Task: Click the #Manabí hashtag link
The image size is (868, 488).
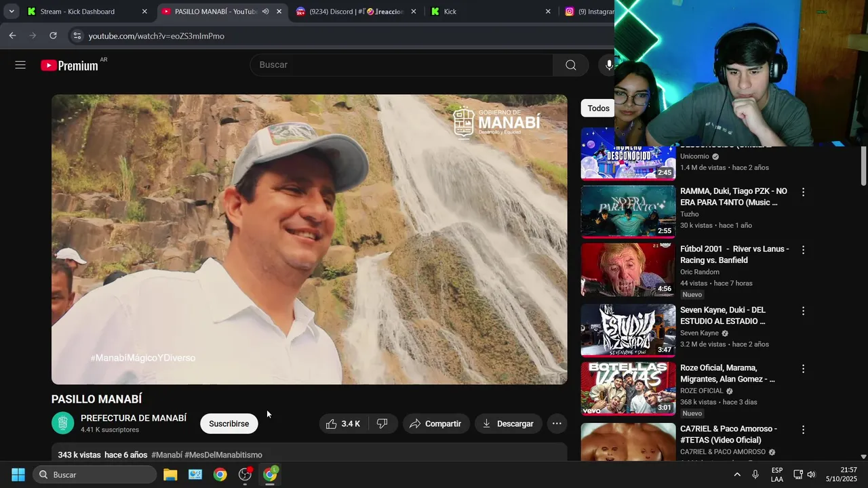Action: click(167, 455)
